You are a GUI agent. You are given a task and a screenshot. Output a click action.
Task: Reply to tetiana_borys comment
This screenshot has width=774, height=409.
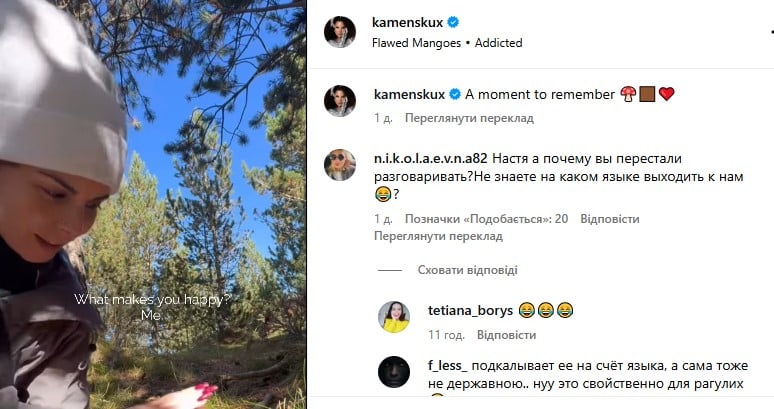pyautogui.click(x=506, y=335)
